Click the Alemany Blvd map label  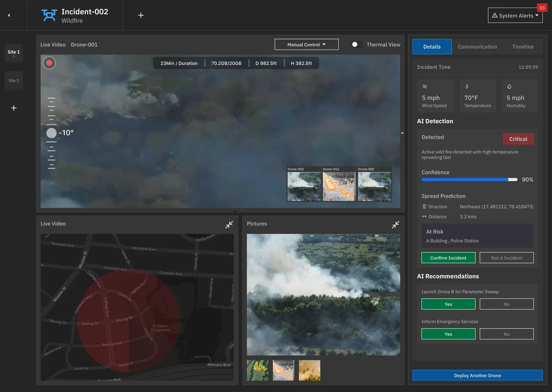point(219,365)
